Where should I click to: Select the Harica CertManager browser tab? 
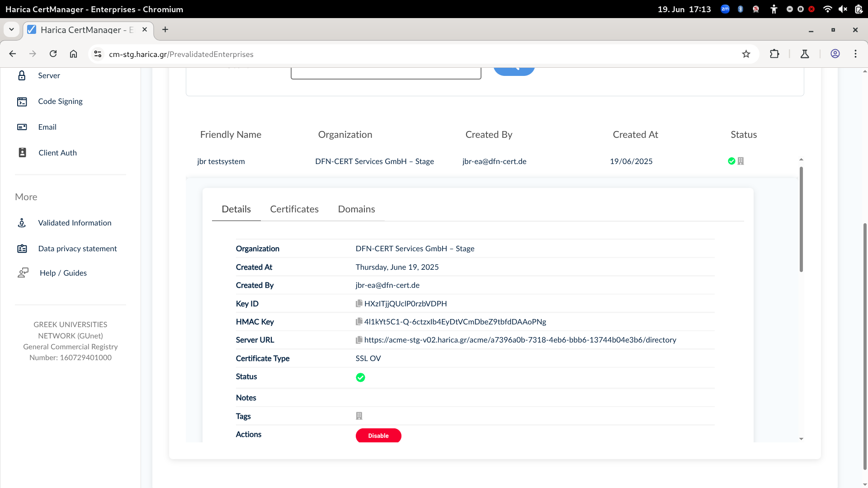(88, 30)
